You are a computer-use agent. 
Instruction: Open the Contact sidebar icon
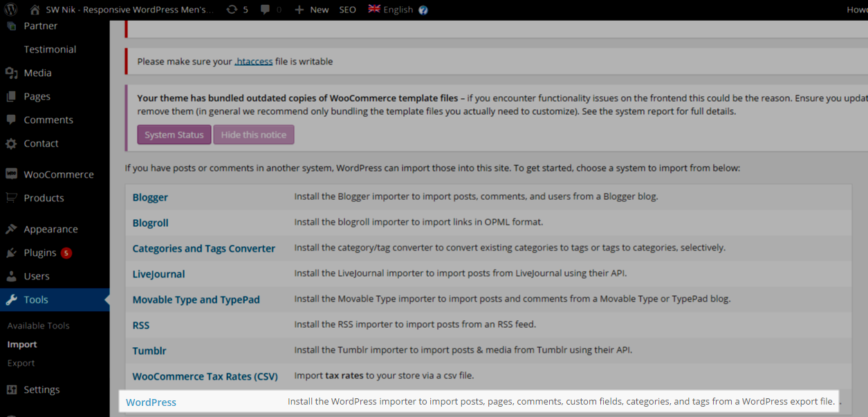11,143
